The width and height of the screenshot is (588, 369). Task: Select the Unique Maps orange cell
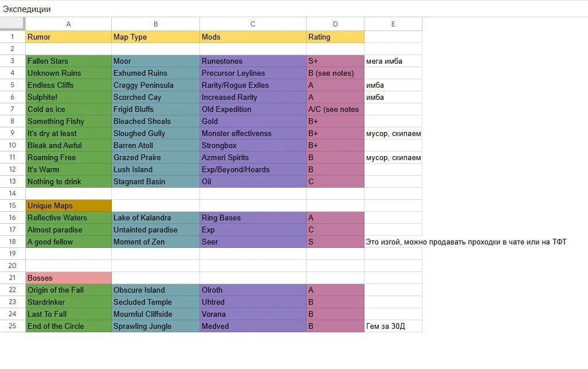click(68, 205)
